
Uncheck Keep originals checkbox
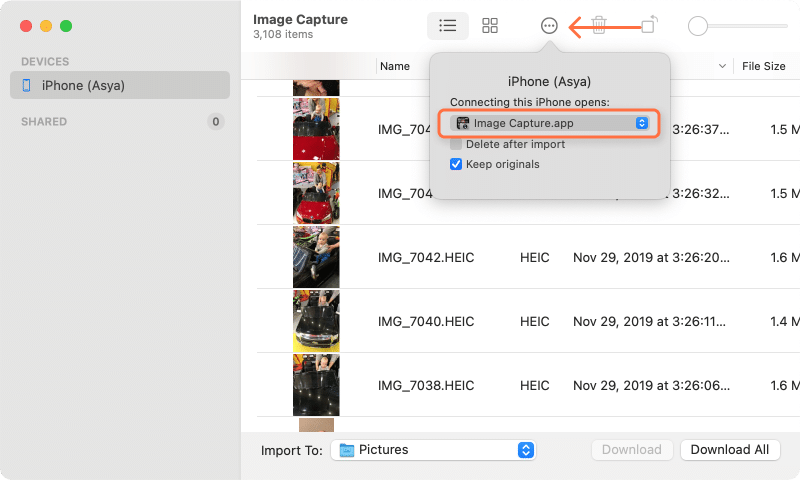(456, 164)
